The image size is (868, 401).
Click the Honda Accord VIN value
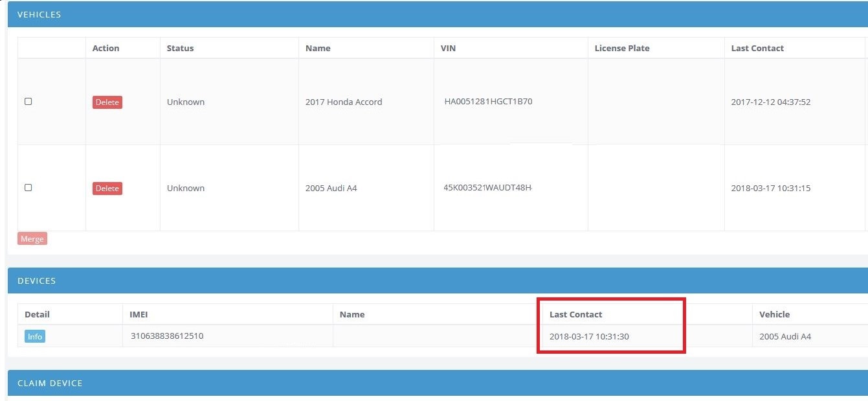488,102
